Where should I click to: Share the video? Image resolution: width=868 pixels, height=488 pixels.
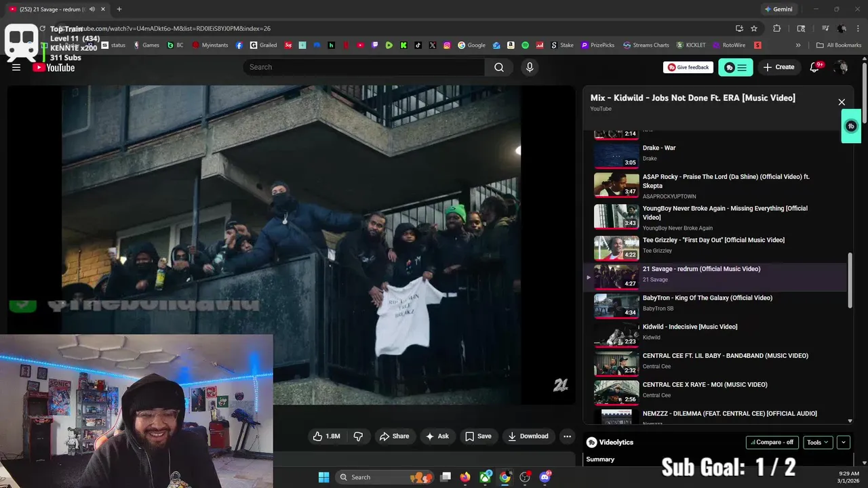[x=394, y=436]
